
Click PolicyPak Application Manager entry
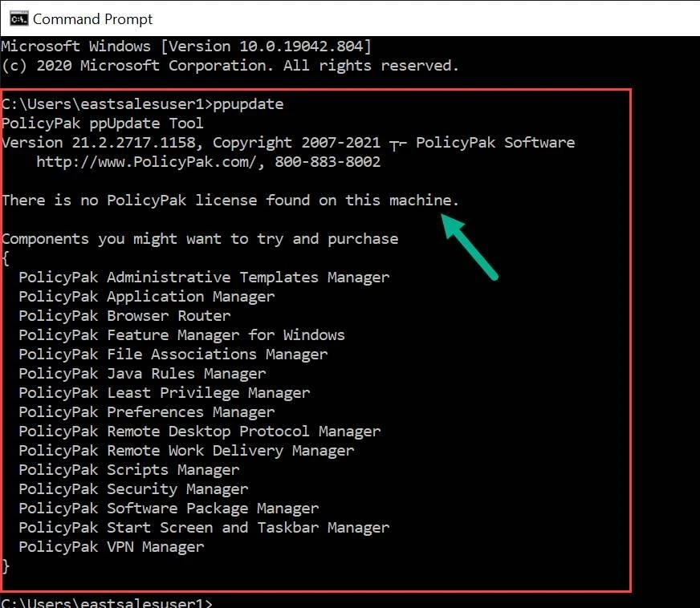click(x=146, y=297)
